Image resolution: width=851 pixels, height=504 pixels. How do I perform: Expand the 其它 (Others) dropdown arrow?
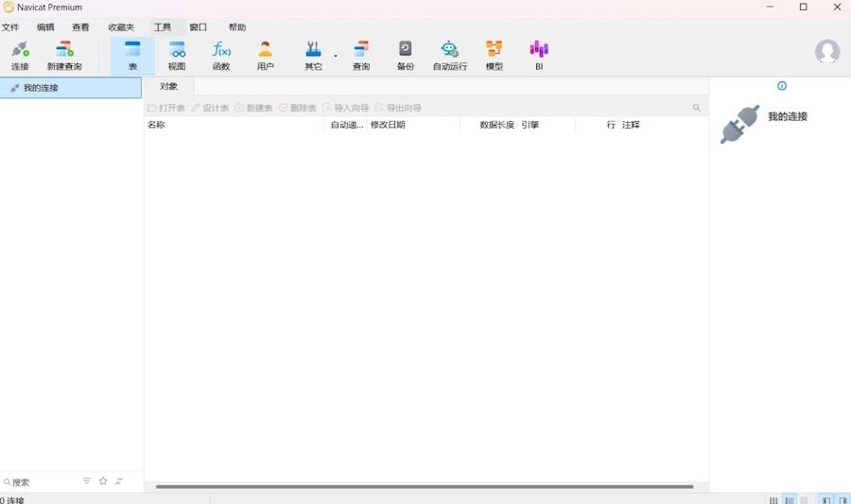(336, 56)
